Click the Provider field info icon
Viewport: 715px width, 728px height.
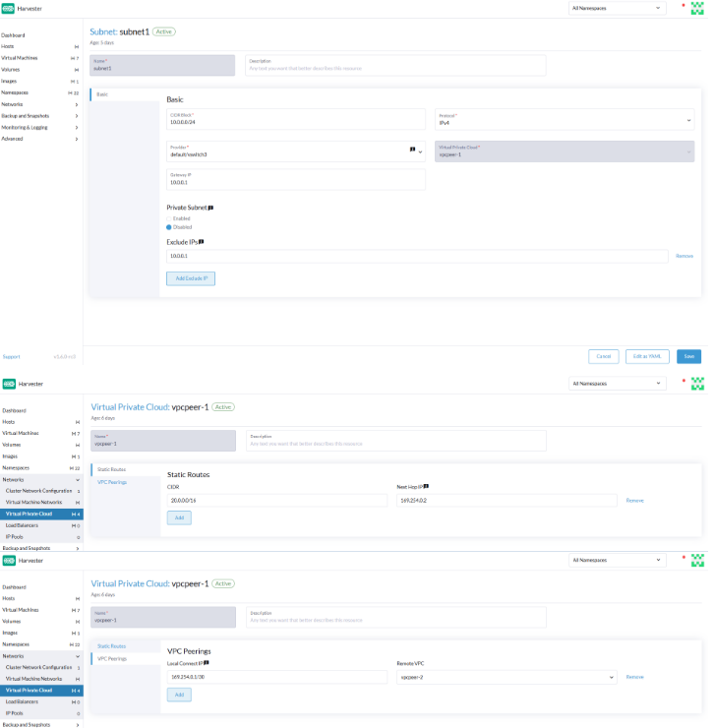tap(412, 150)
